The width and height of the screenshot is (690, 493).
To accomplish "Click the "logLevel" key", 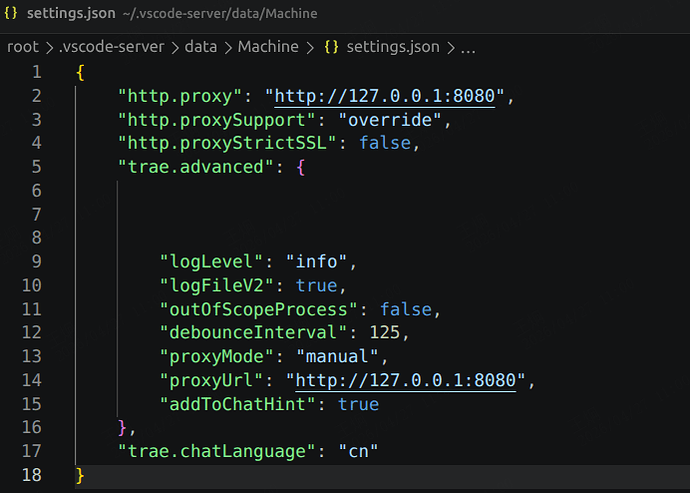I will click(x=211, y=261).
